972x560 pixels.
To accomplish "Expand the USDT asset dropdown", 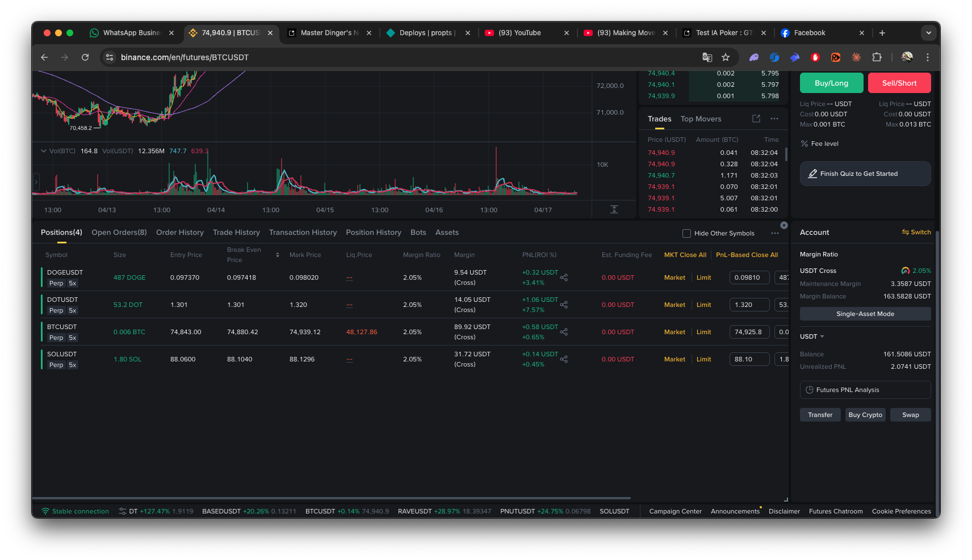I will pos(812,336).
